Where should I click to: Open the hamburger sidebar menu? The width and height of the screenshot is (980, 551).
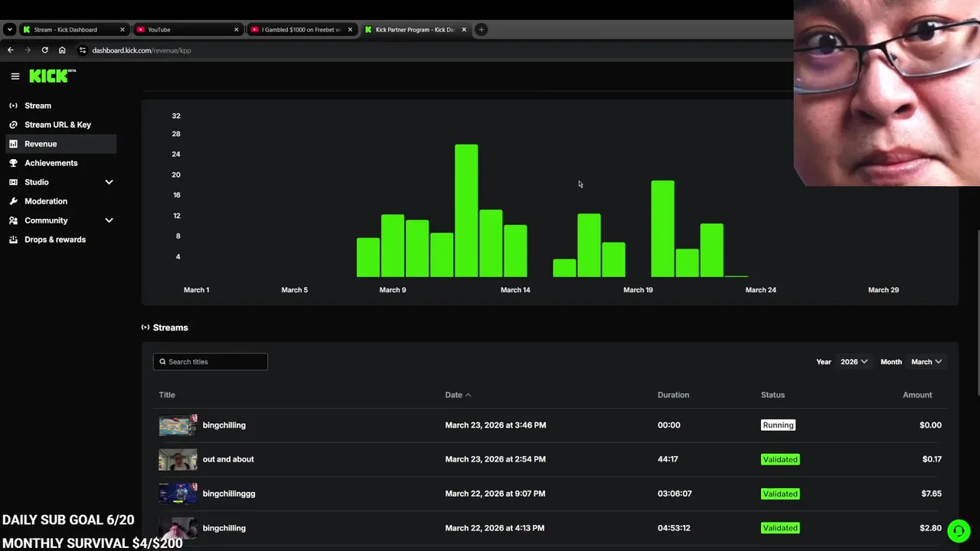15,76
